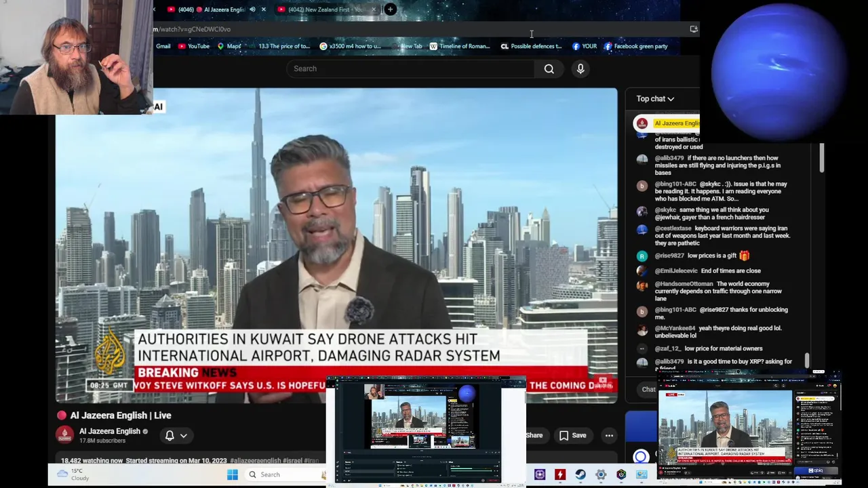Click the Al Jazeera English channel avatar

tap(65, 435)
